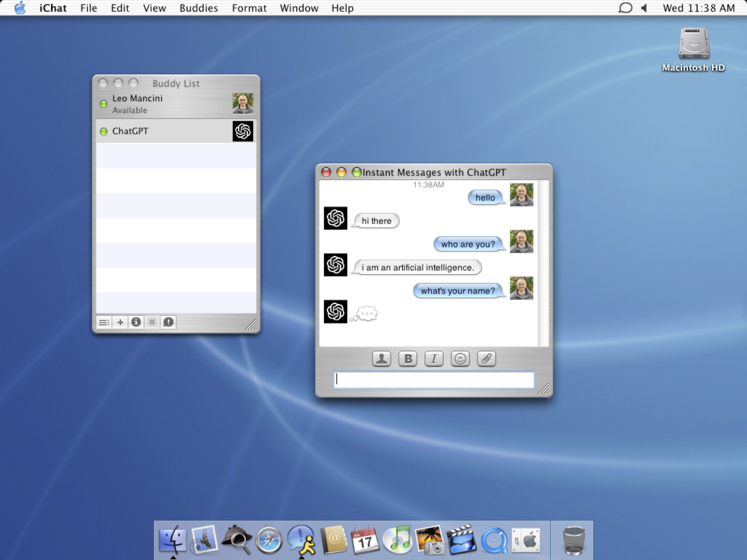This screenshot has height=560, width=747.
Task: Close the ChatGPT chat window
Action: click(326, 172)
